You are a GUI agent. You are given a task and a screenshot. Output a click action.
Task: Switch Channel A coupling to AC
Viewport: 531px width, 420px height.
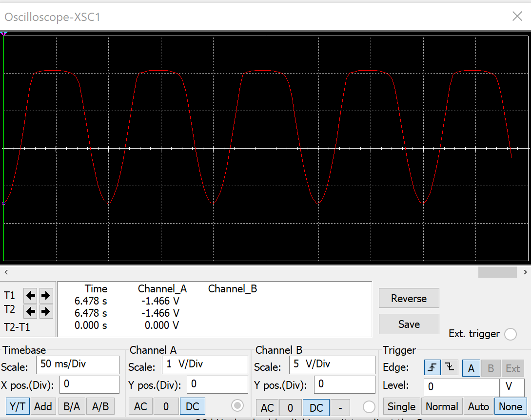(x=140, y=406)
